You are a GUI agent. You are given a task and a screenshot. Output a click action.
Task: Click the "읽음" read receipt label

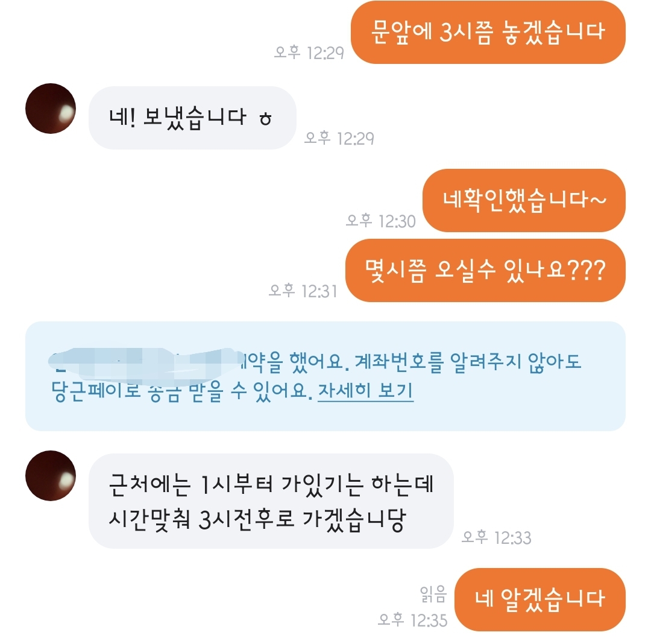pos(433,594)
